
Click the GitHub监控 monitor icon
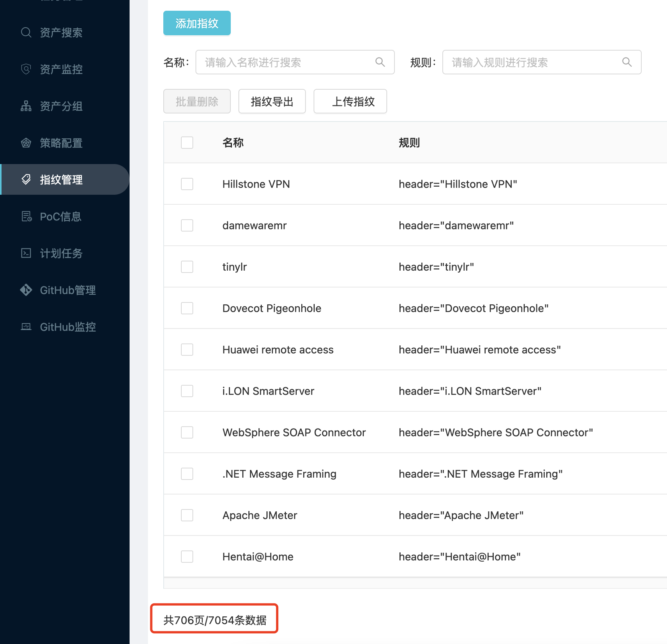(26, 327)
